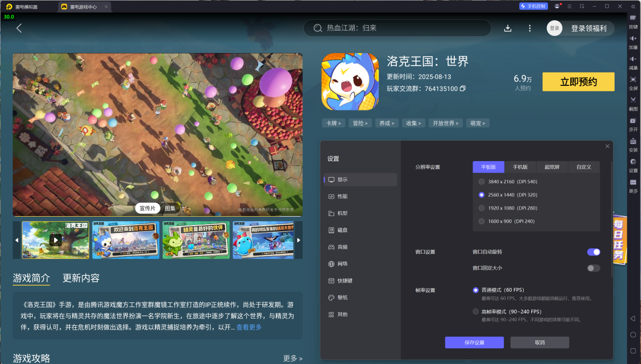
Task: Open the 性能 settings section
Action: (360, 196)
